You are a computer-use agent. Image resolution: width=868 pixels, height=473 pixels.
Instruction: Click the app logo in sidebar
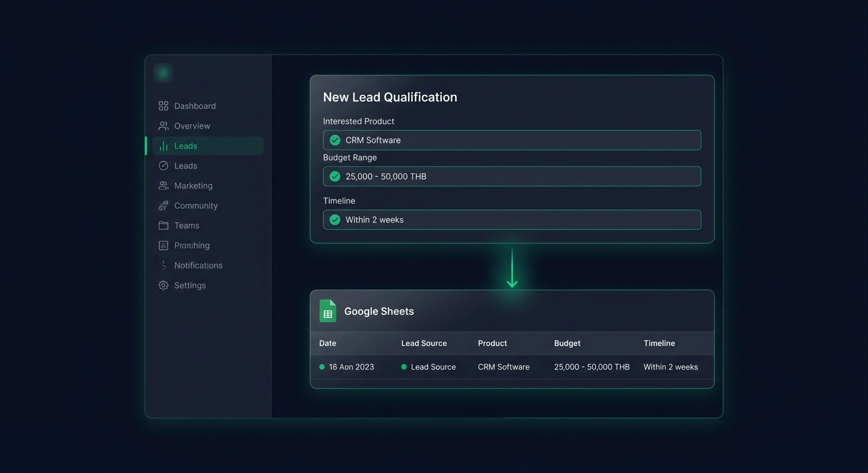pyautogui.click(x=163, y=73)
